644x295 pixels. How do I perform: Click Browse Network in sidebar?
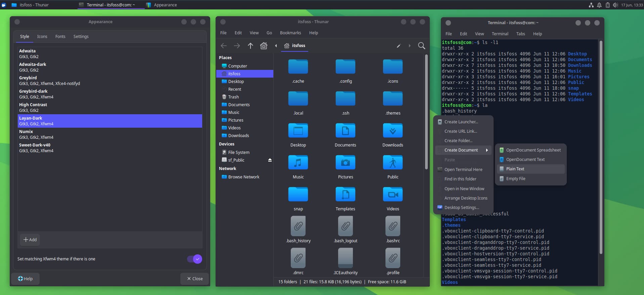pyautogui.click(x=245, y=177)
